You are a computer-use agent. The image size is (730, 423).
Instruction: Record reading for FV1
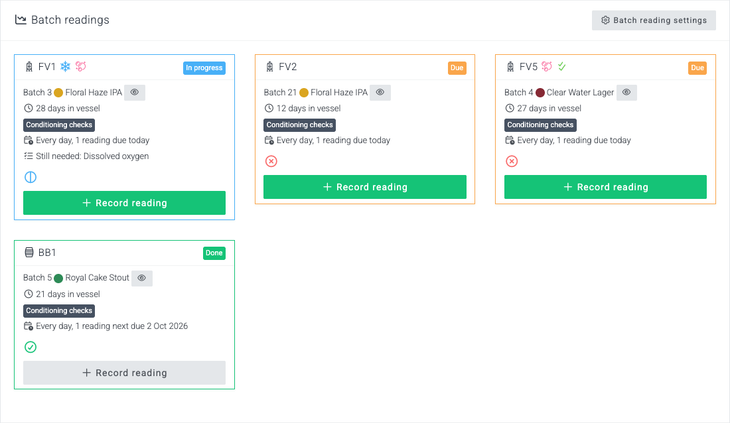124,203
